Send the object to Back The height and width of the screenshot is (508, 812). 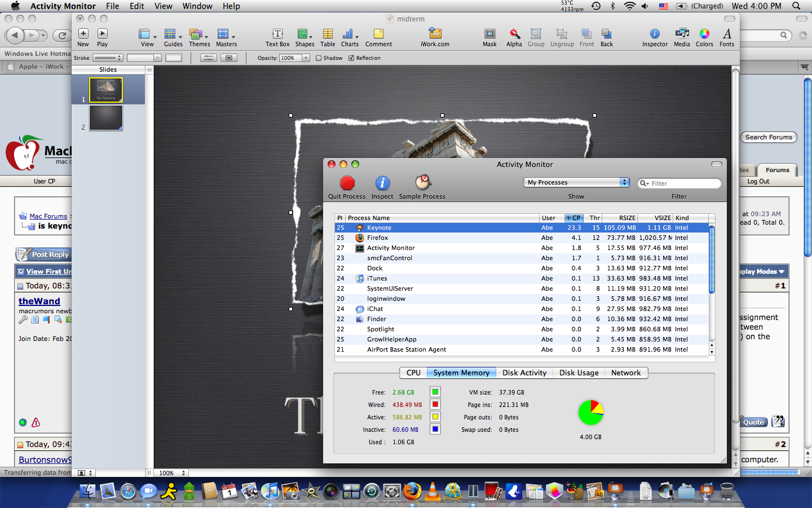click(606, 34)
